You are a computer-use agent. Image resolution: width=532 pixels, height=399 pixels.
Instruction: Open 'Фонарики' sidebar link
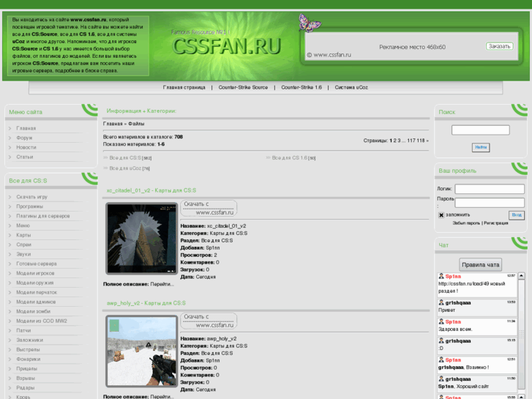(x=28, y=359)
